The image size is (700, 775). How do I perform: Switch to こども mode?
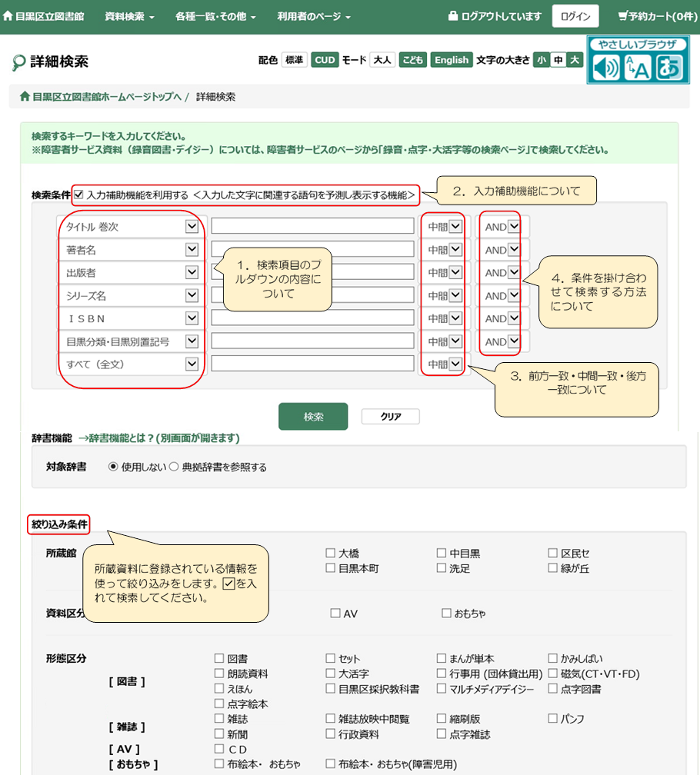(413, 60)
